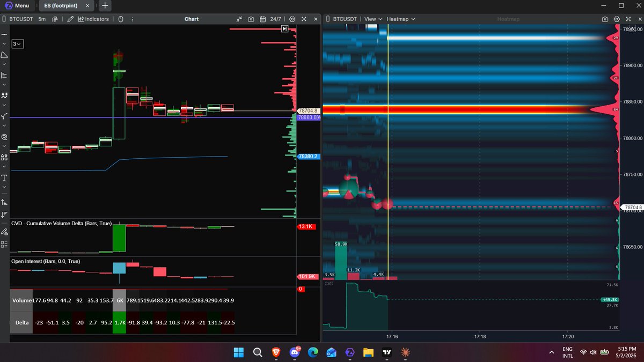
Task: Expand the pattern tools chevron
Action: point(4,105)
